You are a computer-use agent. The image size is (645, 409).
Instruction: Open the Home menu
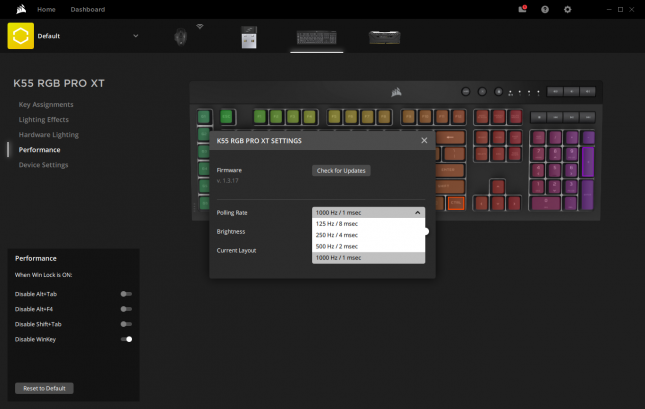(x=46, y=9)
